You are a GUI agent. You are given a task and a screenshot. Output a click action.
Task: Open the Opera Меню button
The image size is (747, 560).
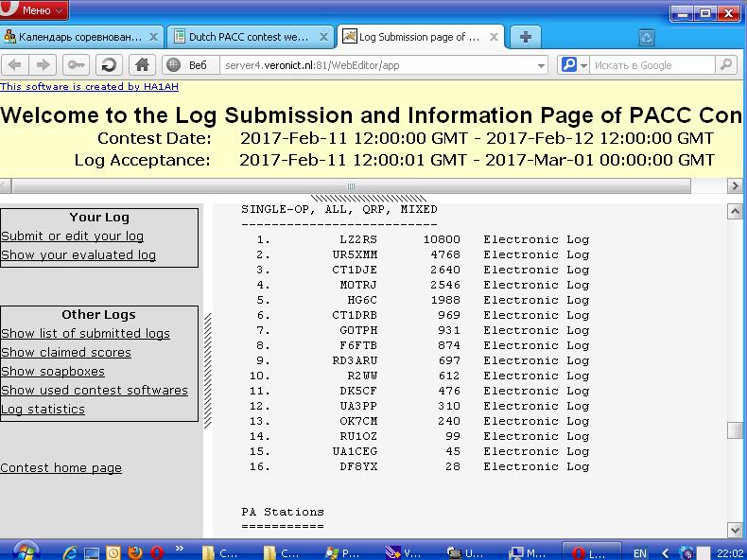(x=35, y=10)
